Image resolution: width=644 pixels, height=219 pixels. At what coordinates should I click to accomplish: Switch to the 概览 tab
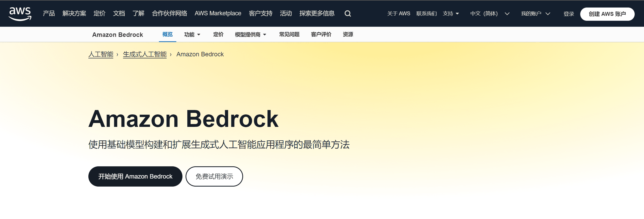click(167, 34)
